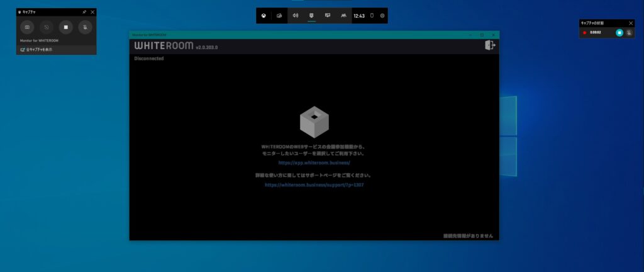Minimize the Monitor for WHITEROOM window
The width and height of the screenshot is (644, 272).
(470, 35)
